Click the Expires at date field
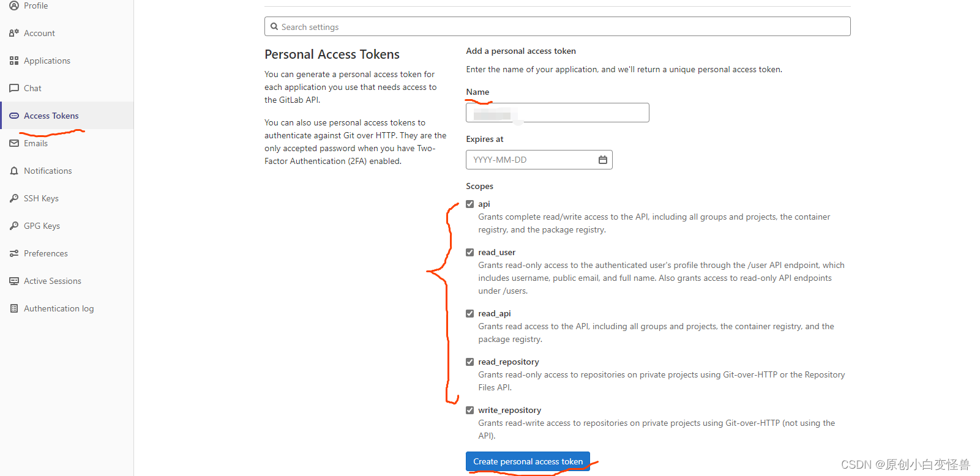980x476 pixels. [539, 160]
